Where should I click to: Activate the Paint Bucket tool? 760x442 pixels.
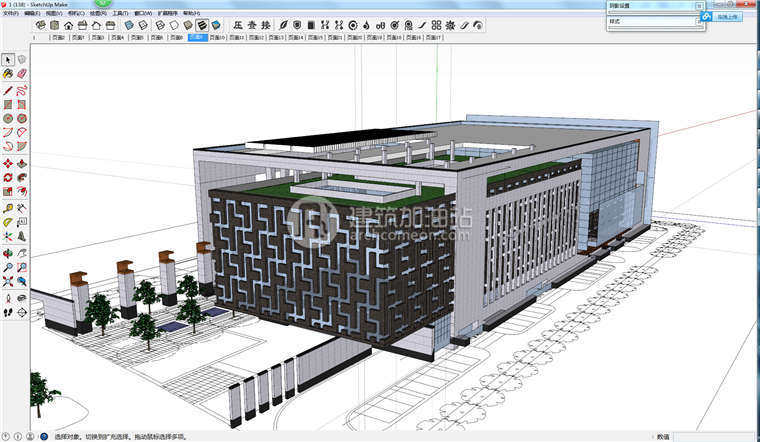(8, 74)
